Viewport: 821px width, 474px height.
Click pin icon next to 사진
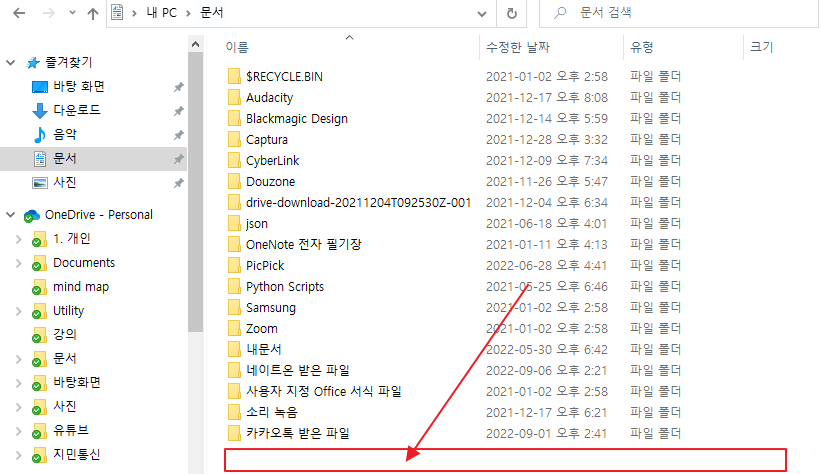(x=179, y=183)
